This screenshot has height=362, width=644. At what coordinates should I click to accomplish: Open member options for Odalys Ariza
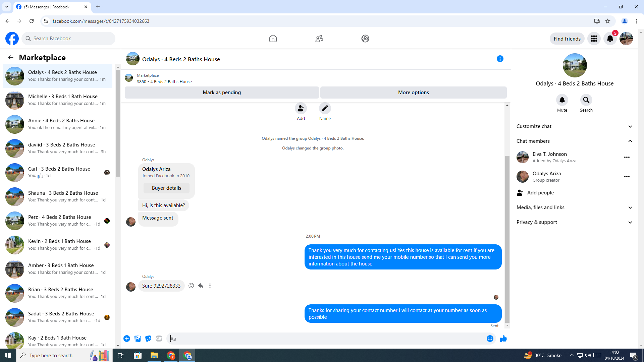pyautogui.click(x=627, y=177)
